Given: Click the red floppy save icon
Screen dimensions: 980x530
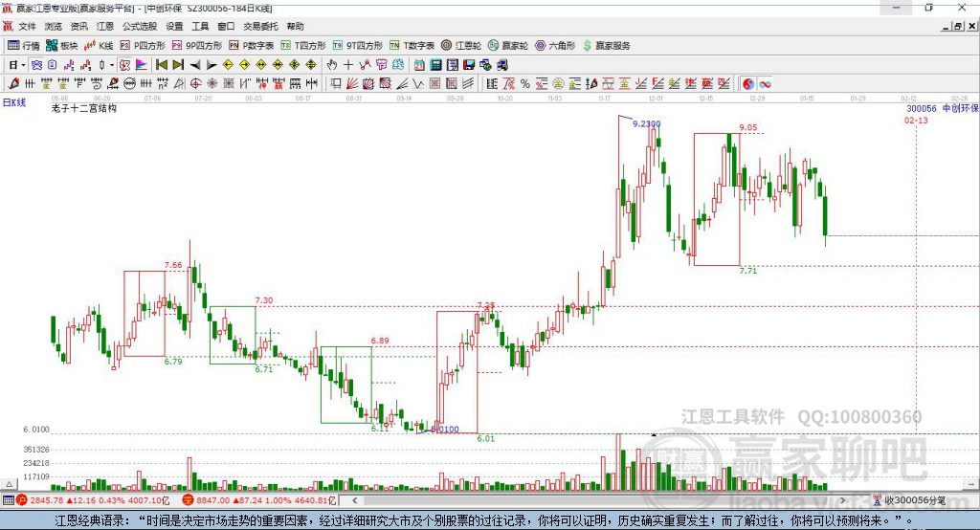Looking at the screenshot, I should 469,65.
